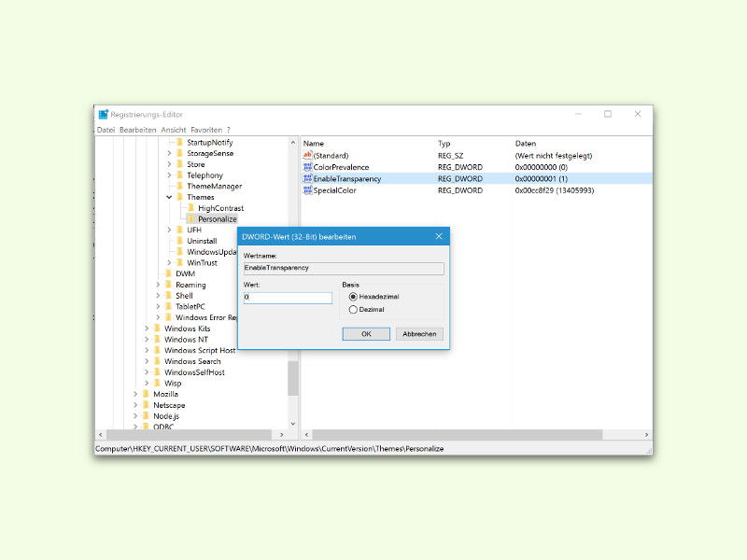The image size is (747, 560).
Task: Click the StorageSense folder icon
Action: pos(180,153)
